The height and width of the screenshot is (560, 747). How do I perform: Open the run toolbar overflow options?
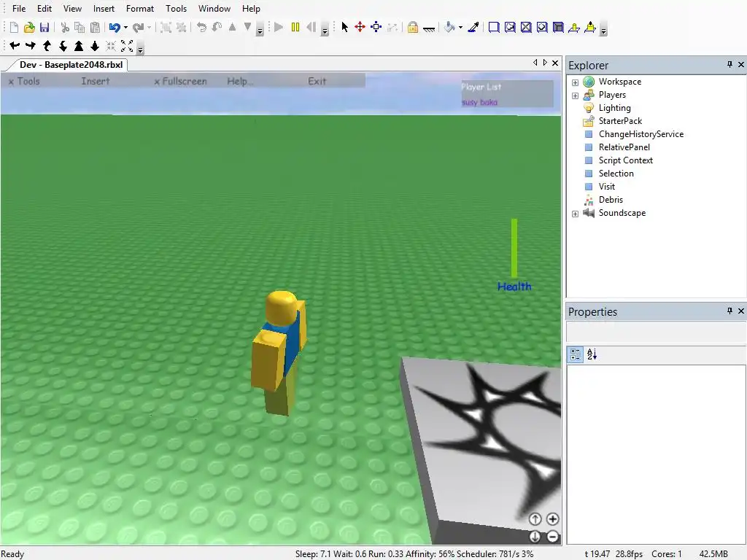tap(325, 31)
